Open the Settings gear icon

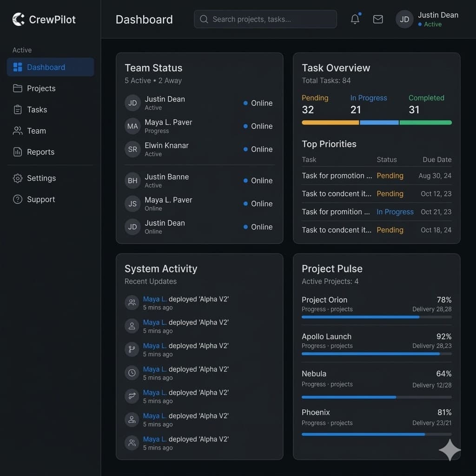click(18, 178)
